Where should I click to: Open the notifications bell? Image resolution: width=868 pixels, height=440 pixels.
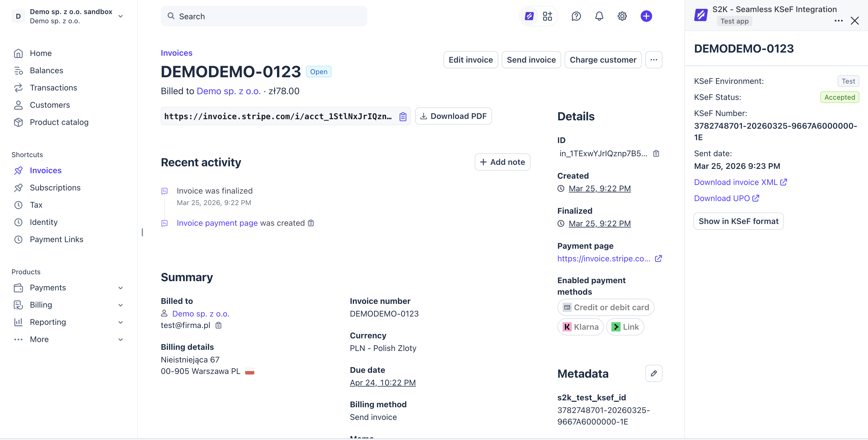pyautogui.click(x=599, y=16)
